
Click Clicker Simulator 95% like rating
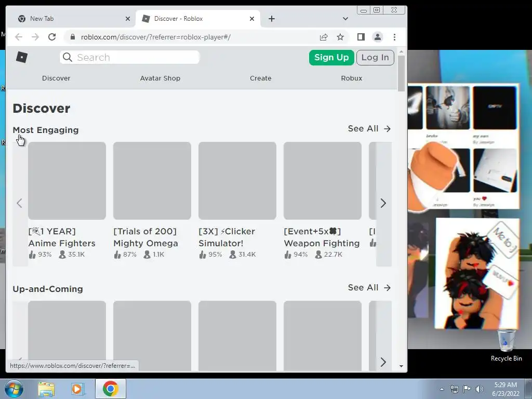point(211,255)
